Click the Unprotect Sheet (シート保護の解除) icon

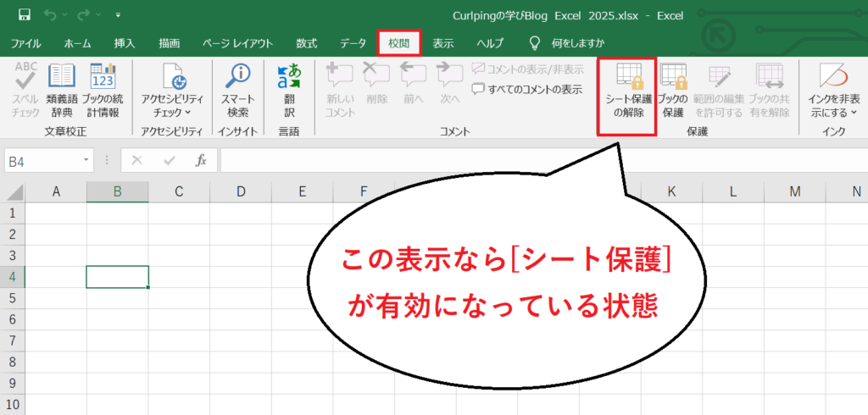628,91
